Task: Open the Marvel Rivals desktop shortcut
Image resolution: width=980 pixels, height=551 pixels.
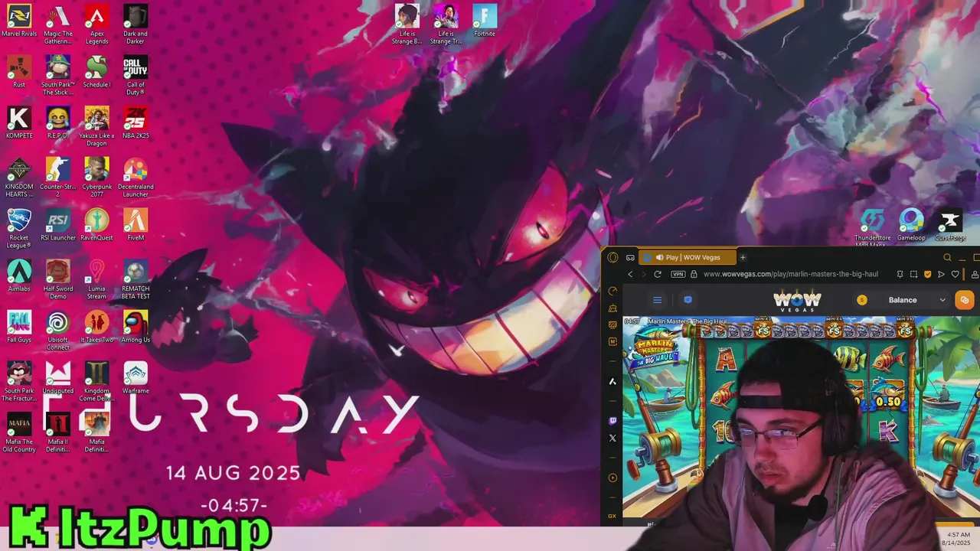Action: pos(19,21)
